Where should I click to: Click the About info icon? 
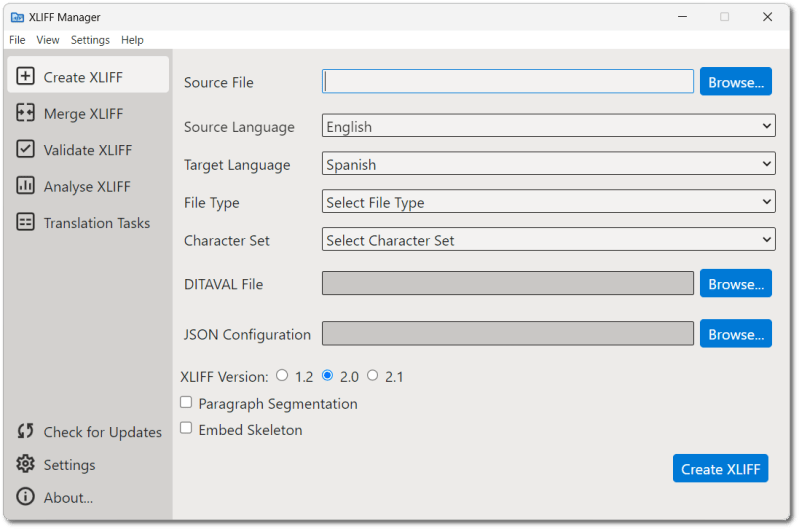[x=26, y=497]
